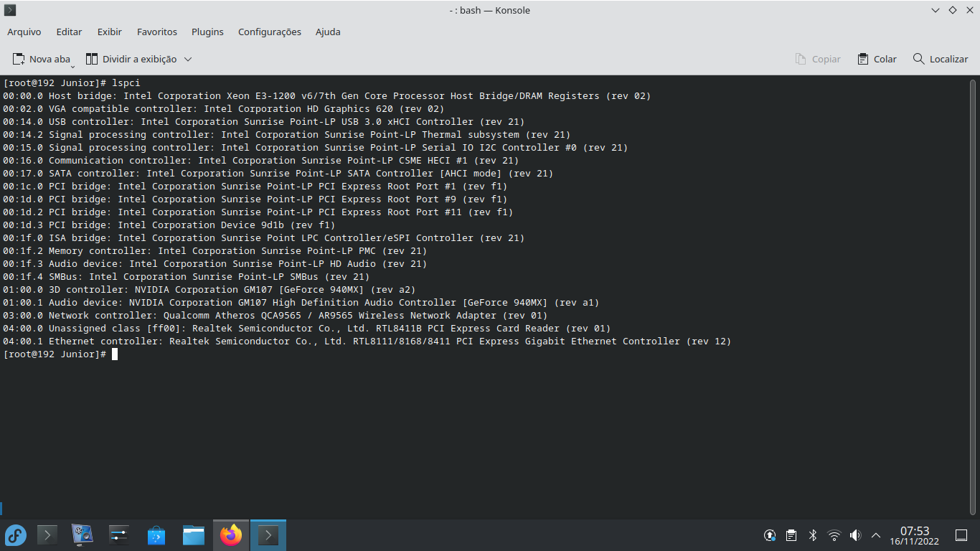980x551 pixels.
Task: Click the Copiar toolbar button
Action: (818, 59)
